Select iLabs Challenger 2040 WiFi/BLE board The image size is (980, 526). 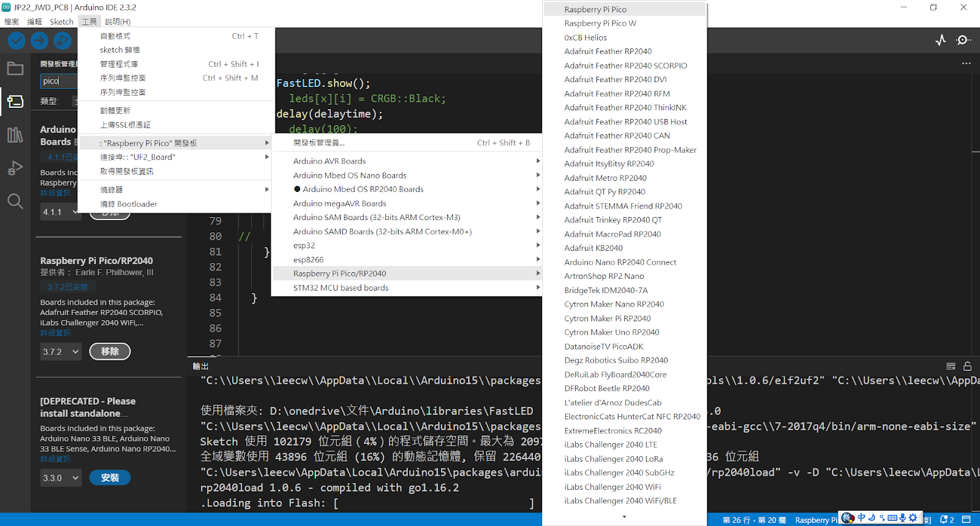tap(625, 501)
